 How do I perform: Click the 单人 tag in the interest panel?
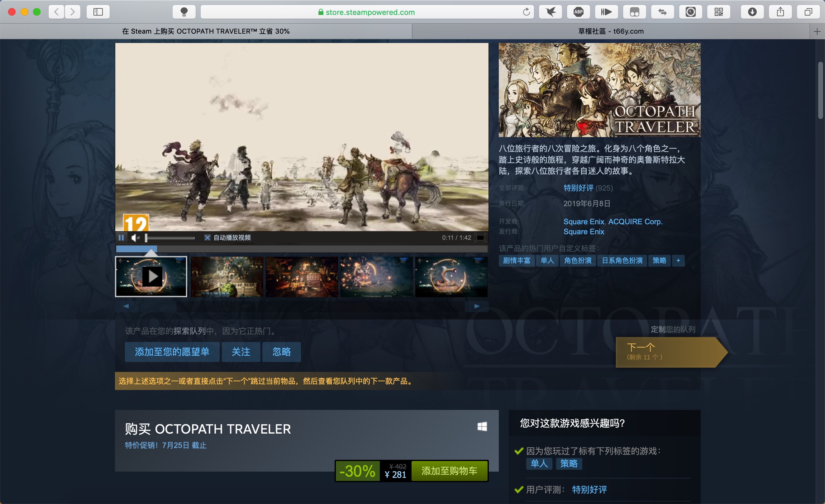539,464
